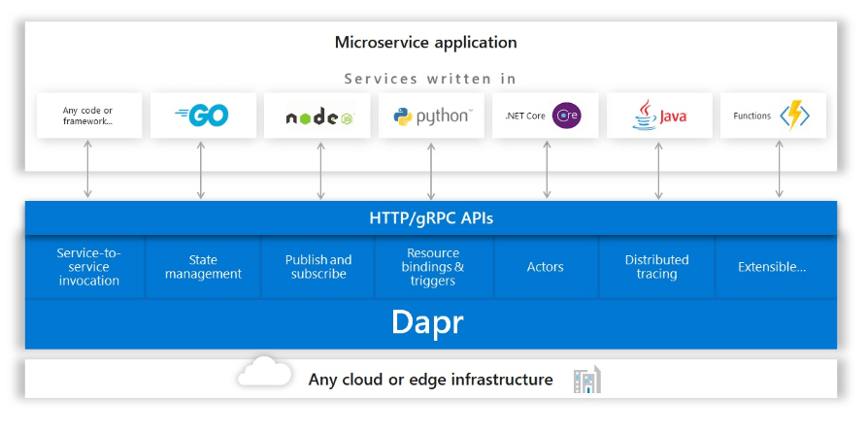
Task: Choose the Publish and subscribe block
Action: coord(318,267)
